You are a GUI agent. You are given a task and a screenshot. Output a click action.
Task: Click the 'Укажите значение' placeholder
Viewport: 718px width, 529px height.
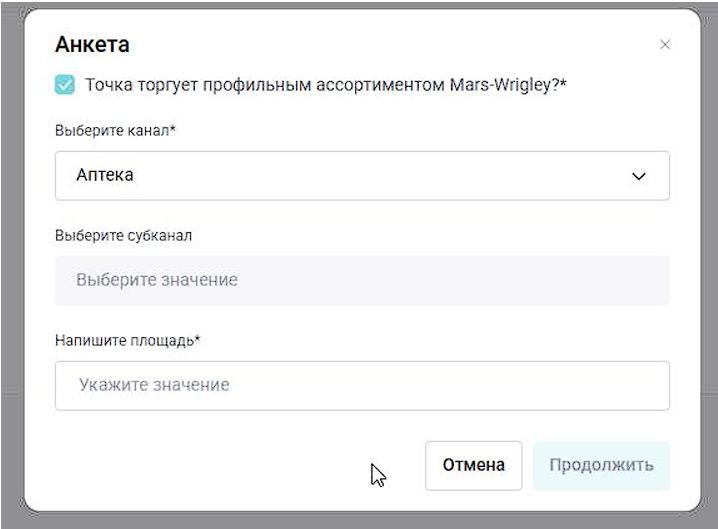click(154, 385)
